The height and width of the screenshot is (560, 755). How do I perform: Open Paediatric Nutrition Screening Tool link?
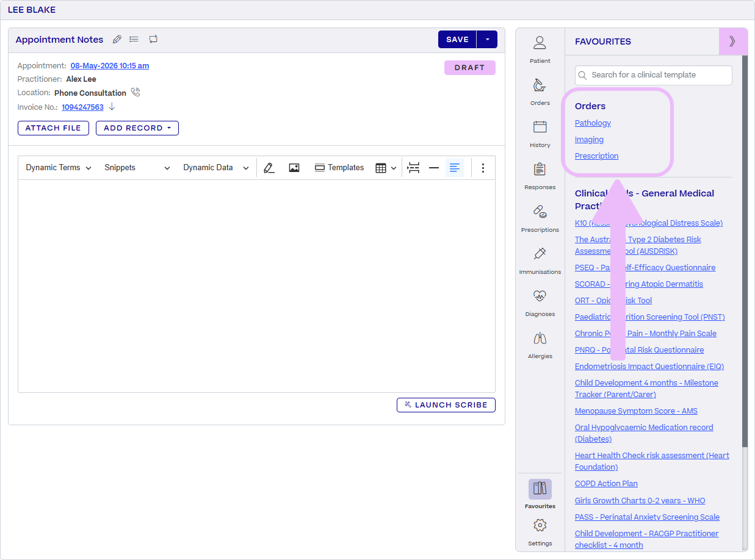pos(650,317)
